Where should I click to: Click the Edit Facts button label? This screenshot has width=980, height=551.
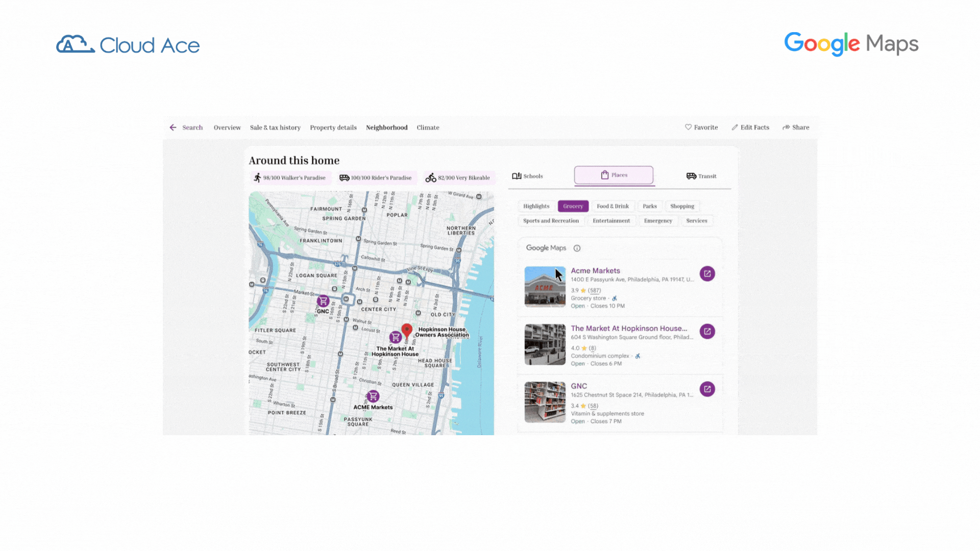[x=754, y=128]
